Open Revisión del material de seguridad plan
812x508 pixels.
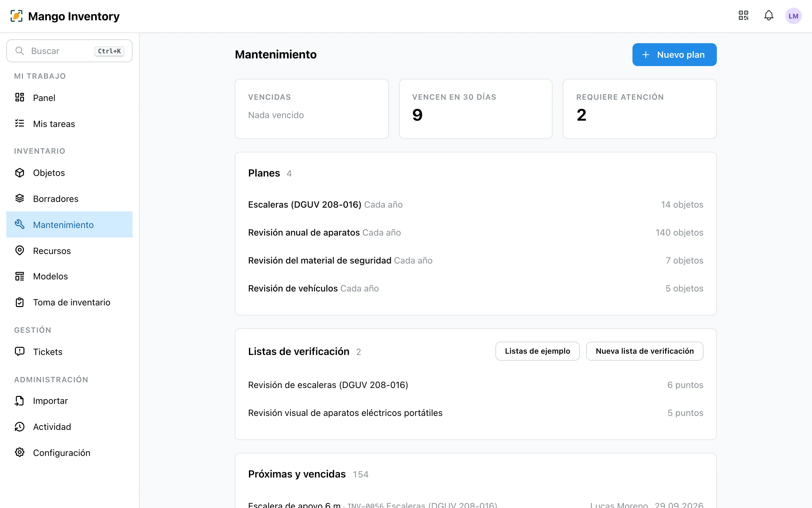coord(475,260)
